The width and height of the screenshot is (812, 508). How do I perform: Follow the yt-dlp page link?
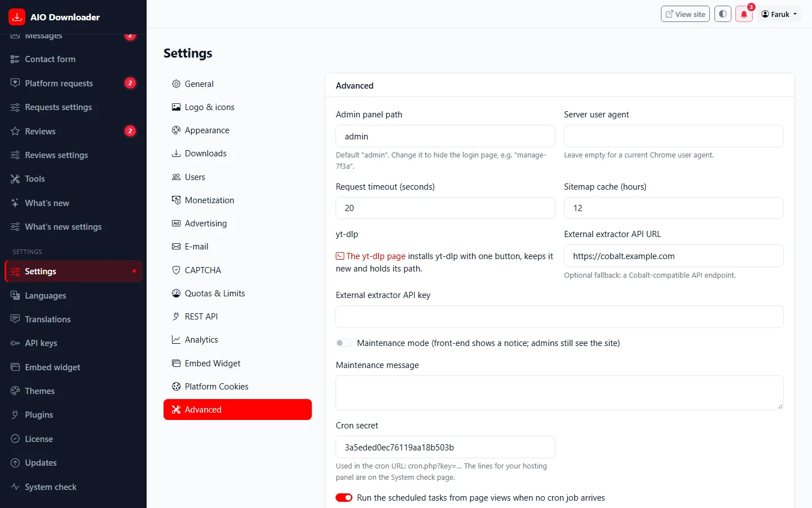click(x=370, y=256)
